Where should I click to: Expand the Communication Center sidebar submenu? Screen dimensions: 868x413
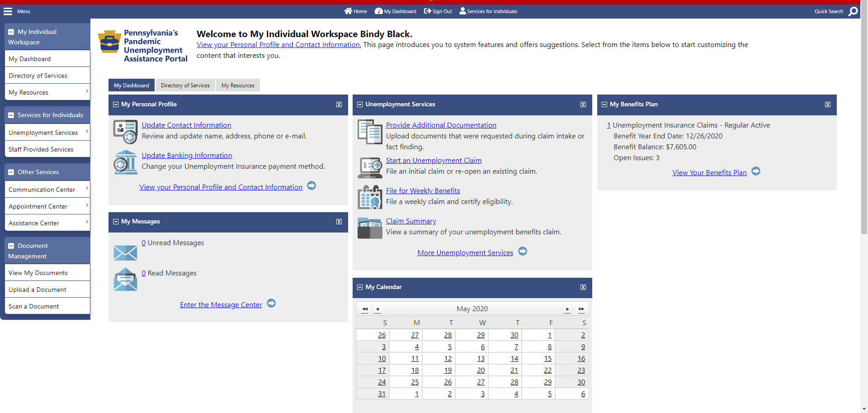tap(87, 189)
